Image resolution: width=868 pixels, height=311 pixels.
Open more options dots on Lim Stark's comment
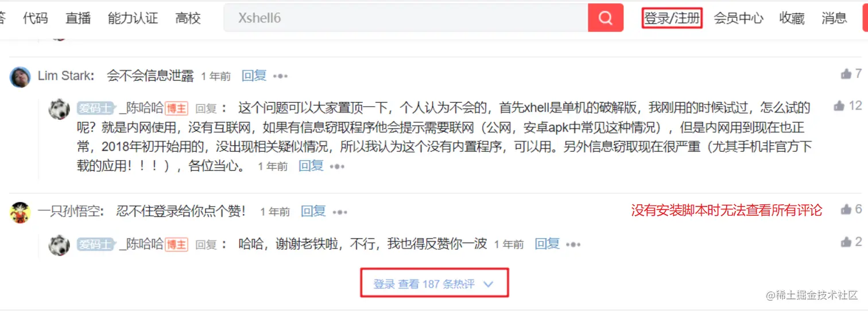[x=280, y=76]
